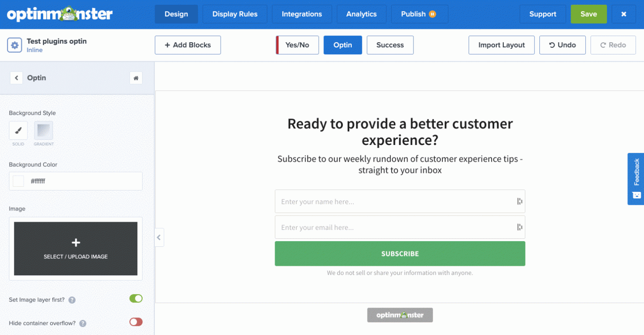
Task: Click the campaign settings gear icon
Action: (15, 45)
